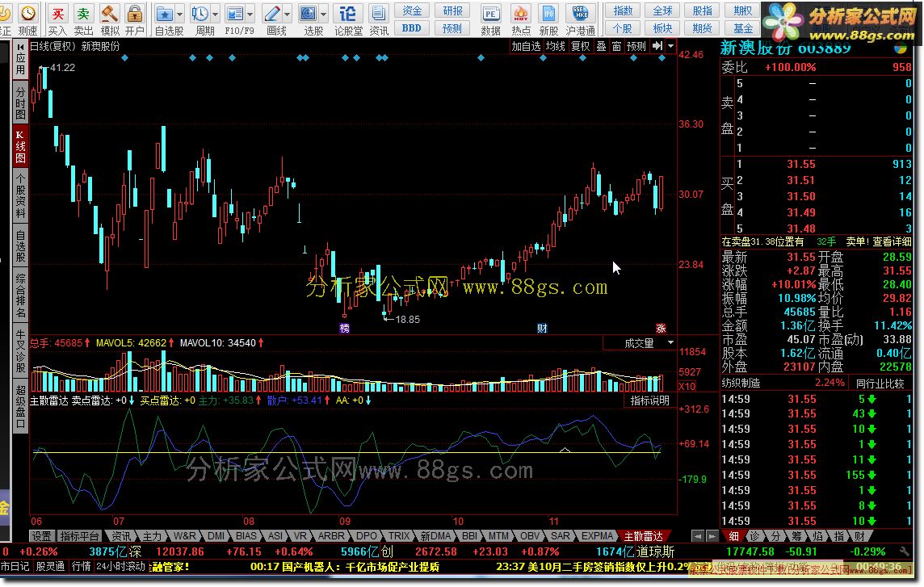Screen dimensions: 924x587
Task: Switch to K线图 in left sidebar
Action: (x=21, y=146)
